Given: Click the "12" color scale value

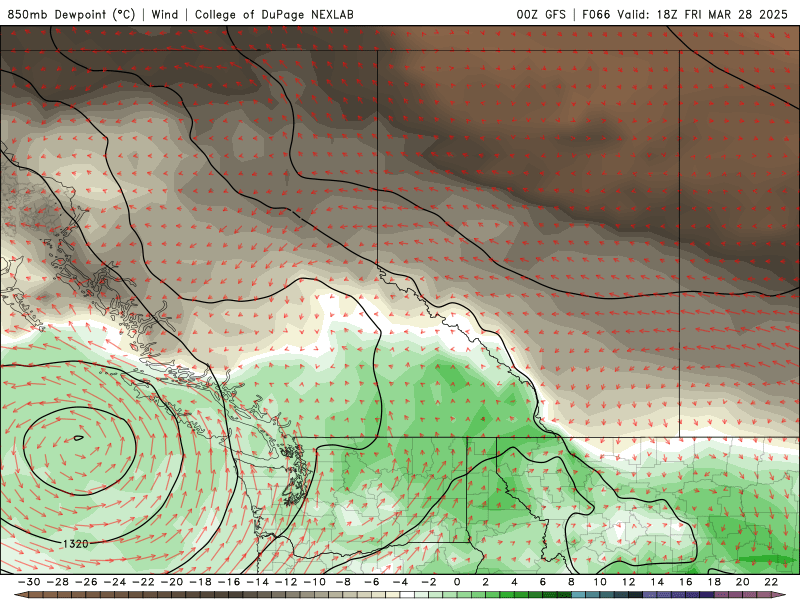Looking at the screenshot, I should tap(629, 582).
